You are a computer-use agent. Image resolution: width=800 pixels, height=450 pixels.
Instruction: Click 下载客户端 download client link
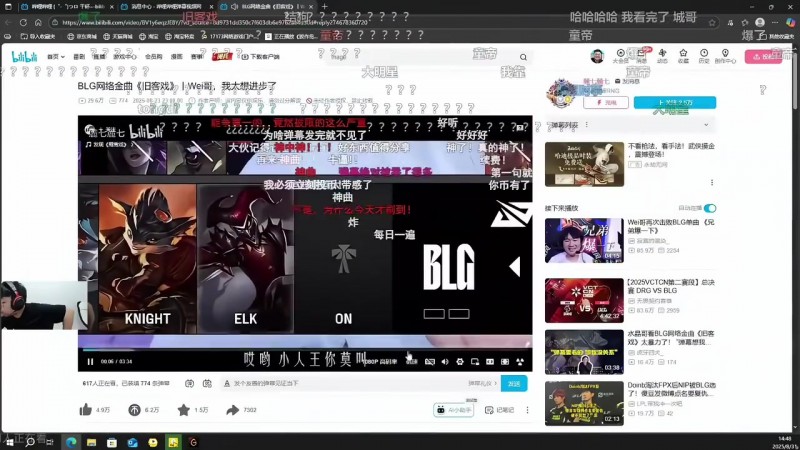click(261, 57)
